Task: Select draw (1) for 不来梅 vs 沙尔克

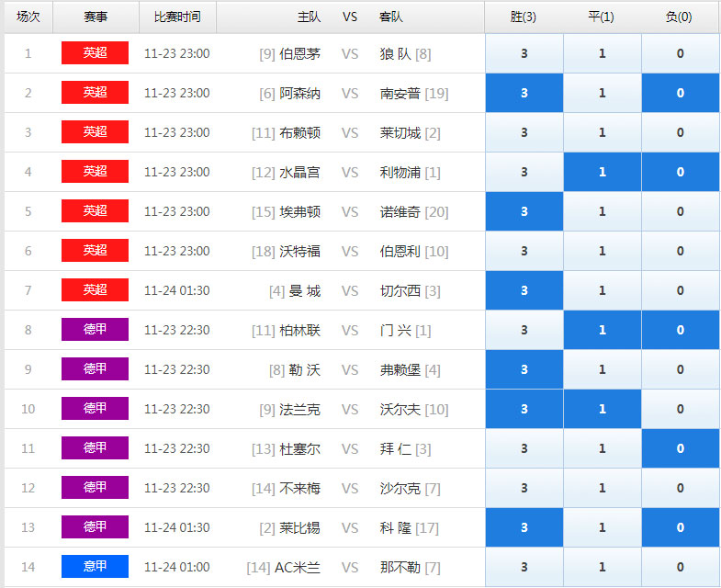Action: [603, 489]
